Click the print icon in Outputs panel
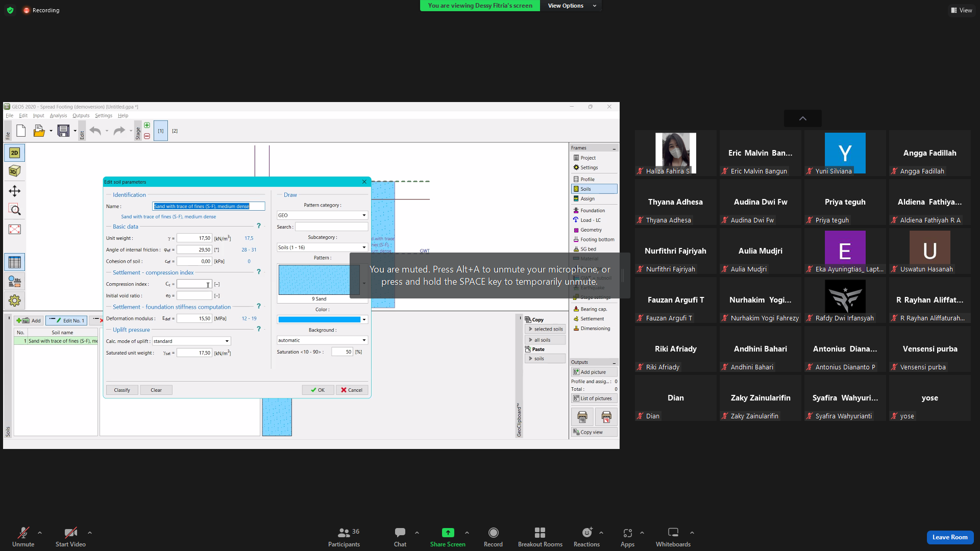Screen dimensions: 980x551 pos(582,417)
